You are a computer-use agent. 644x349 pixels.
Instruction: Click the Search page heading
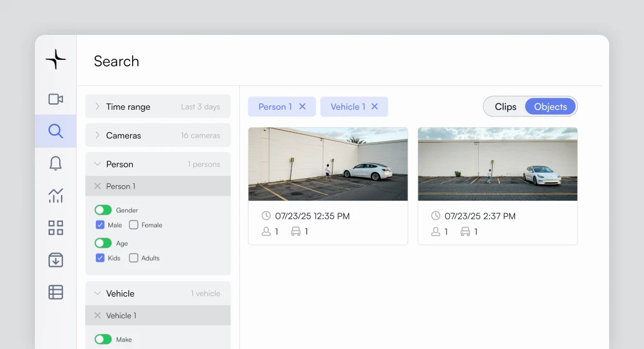pos(116,61)
